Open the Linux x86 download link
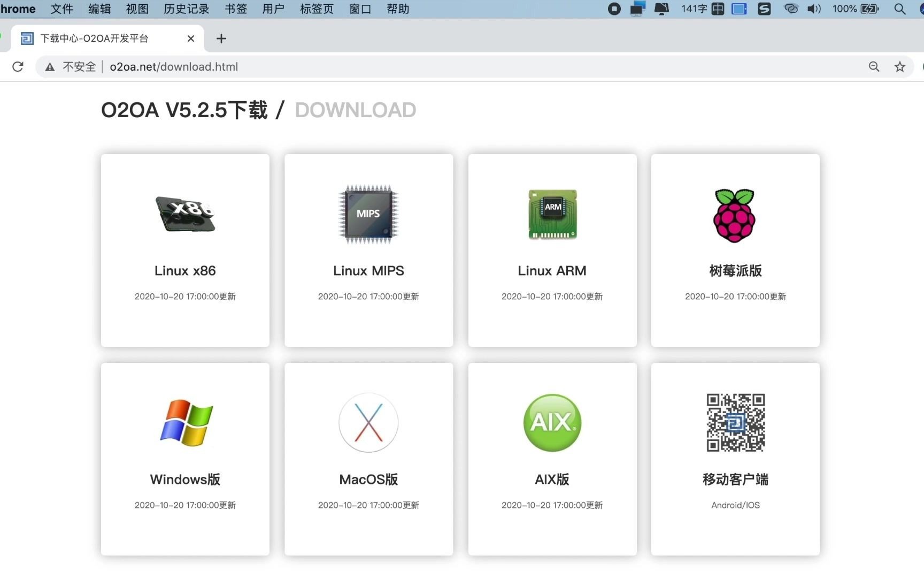This screenshot has width=924, height=578. (185, 271)
